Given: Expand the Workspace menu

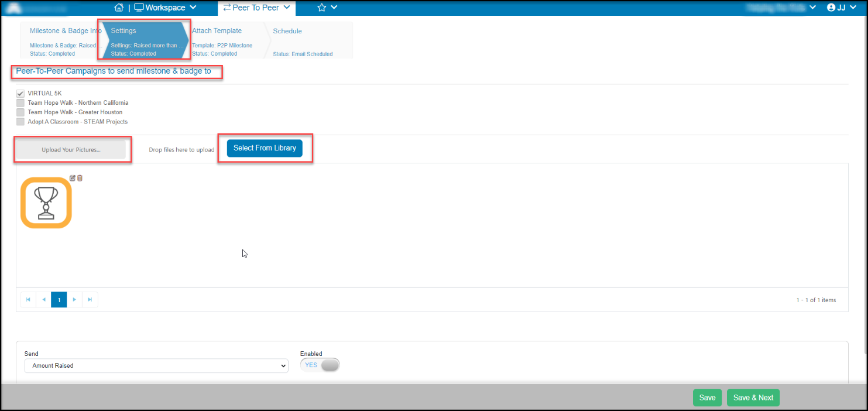Looking at the screenshot, I should coord(165,8).
